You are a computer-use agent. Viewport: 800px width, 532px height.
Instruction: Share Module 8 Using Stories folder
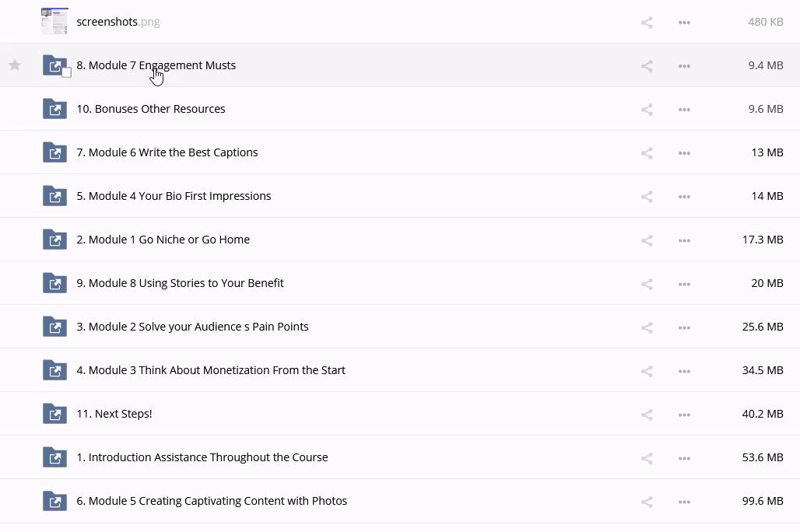point(647,284)
